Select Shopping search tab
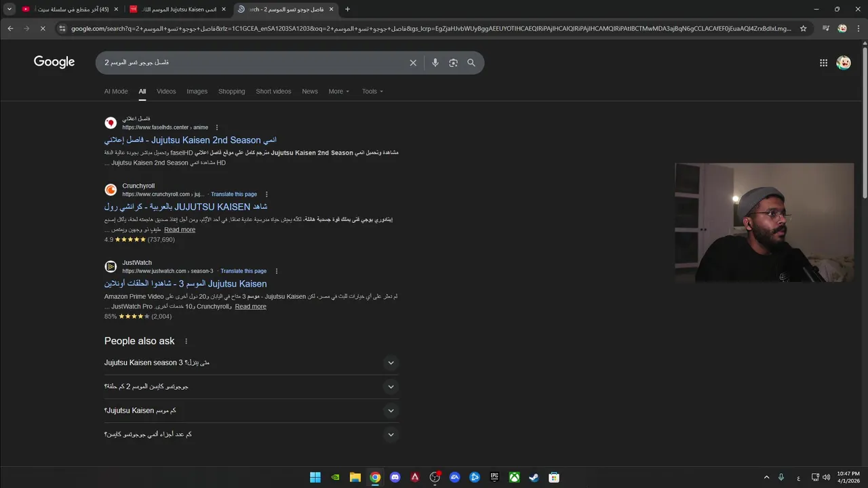Viewport: 868px width, 488px height. pos(231,91)
